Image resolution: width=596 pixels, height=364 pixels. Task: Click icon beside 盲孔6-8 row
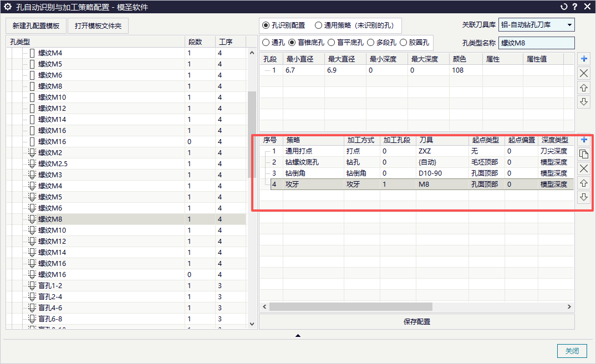click(x=32, y=319)
